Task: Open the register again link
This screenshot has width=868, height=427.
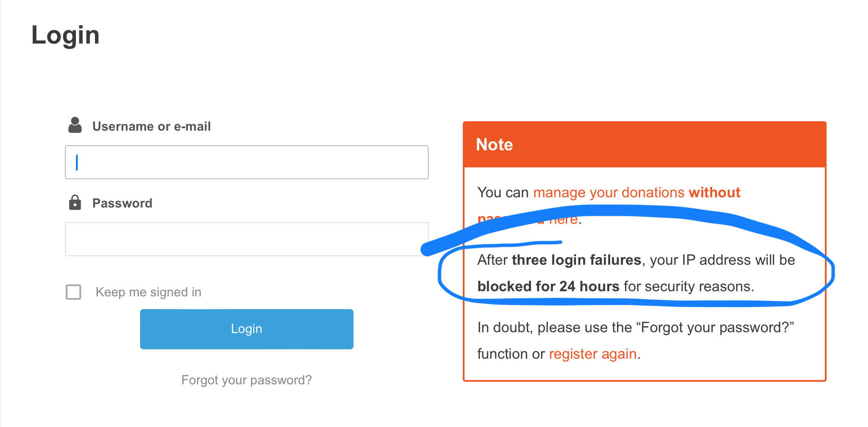Action: pos(593,354)
